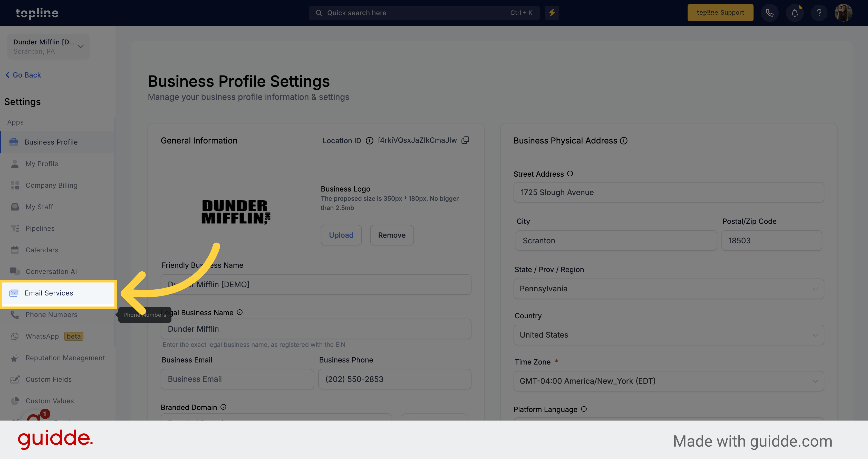Open State / Prov / Region dropdown
This screenshot has height=459, width=868.
coord(669,289)
